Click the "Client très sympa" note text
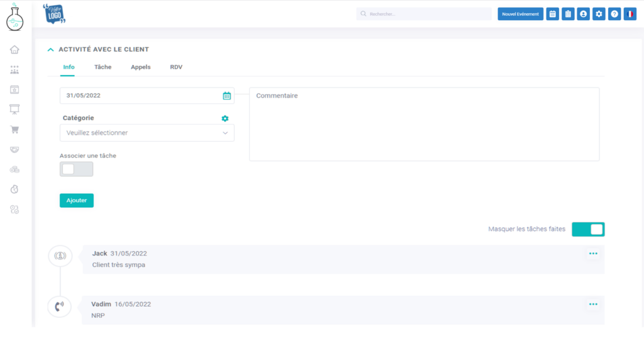Viewport: 644px width, 338px height. [119, 265]
